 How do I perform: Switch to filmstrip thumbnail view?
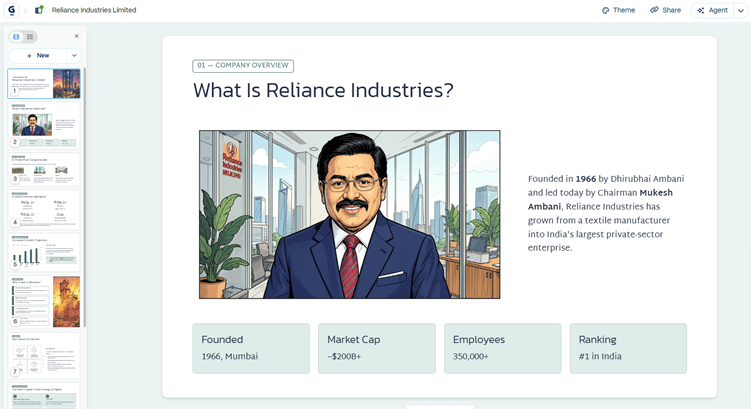(x=16, y=36)
